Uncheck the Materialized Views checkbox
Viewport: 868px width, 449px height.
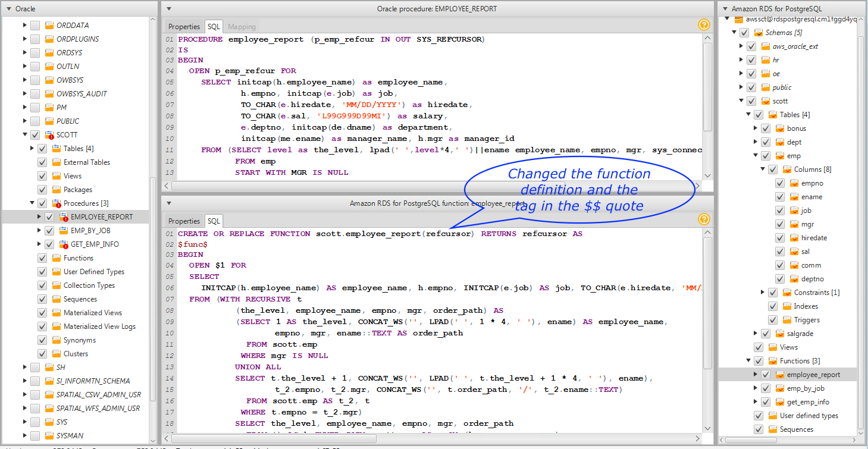click(x=42, y=313)
